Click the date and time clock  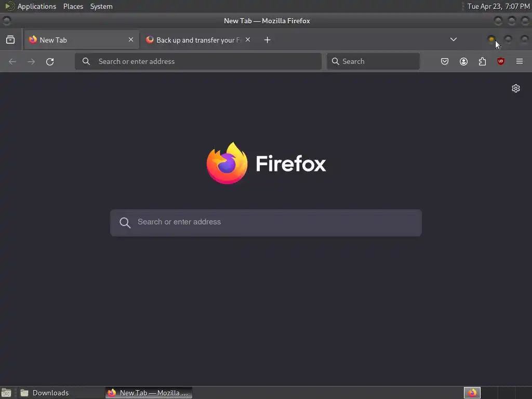tap(498, 6)
